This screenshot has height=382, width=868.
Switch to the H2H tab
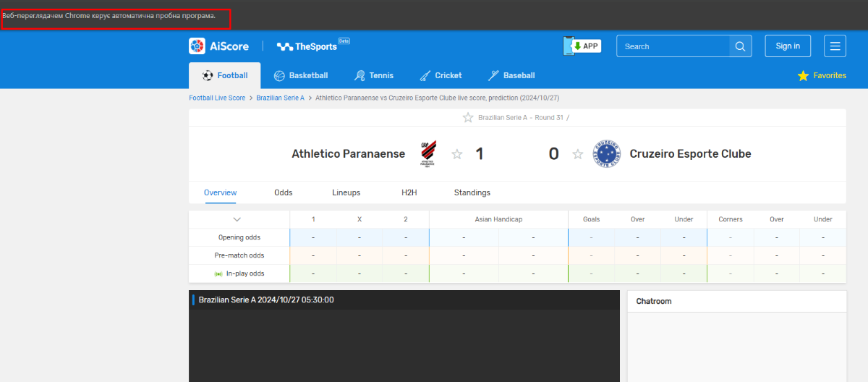click(409, 192)
